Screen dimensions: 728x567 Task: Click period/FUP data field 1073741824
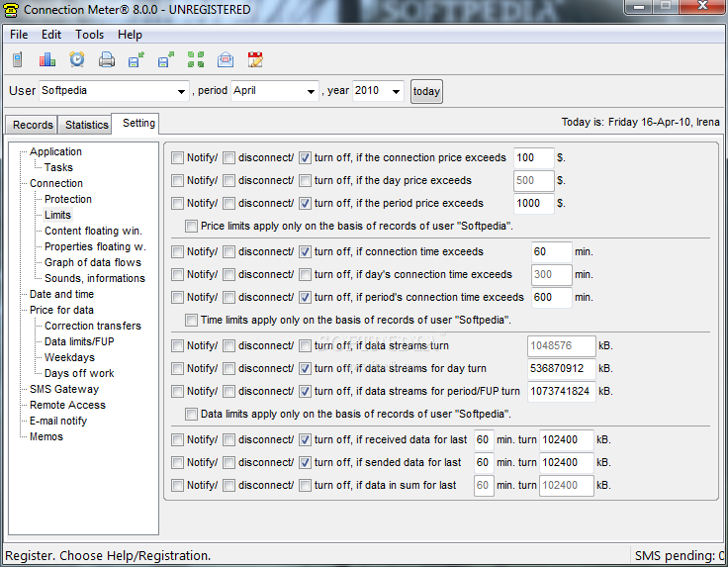coord(561,391)
